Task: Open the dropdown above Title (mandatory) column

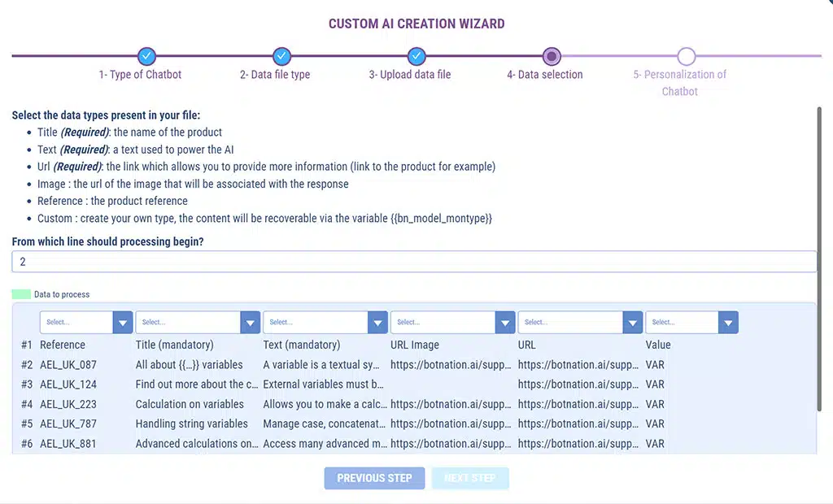Action: pos(198,323)
